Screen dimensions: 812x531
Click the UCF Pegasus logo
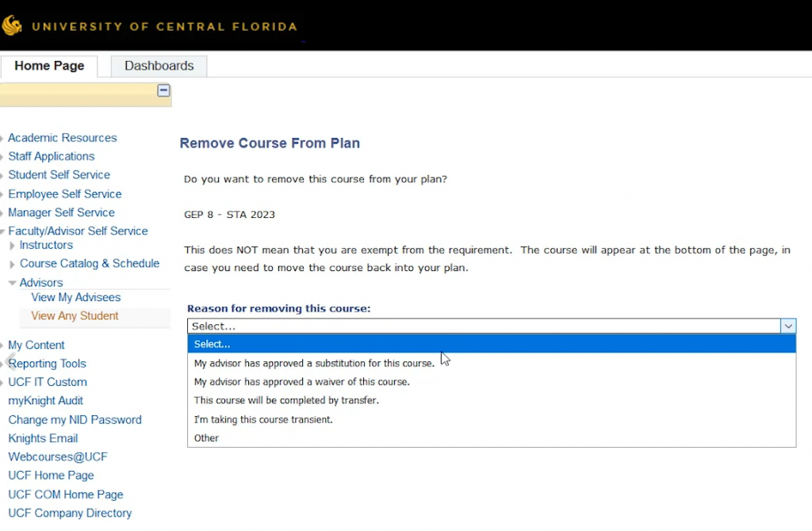(x=11, y=25)
